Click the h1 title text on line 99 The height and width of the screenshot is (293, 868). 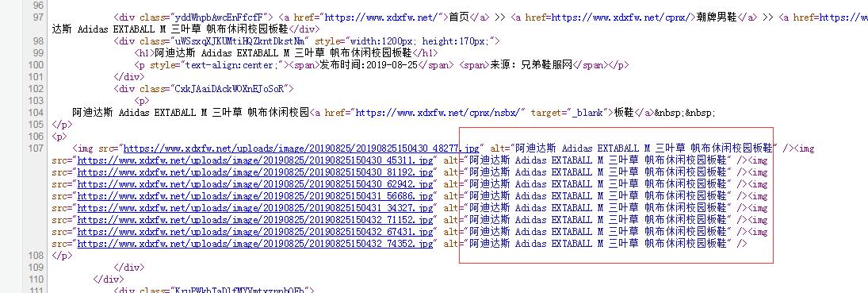pos(283,53)
